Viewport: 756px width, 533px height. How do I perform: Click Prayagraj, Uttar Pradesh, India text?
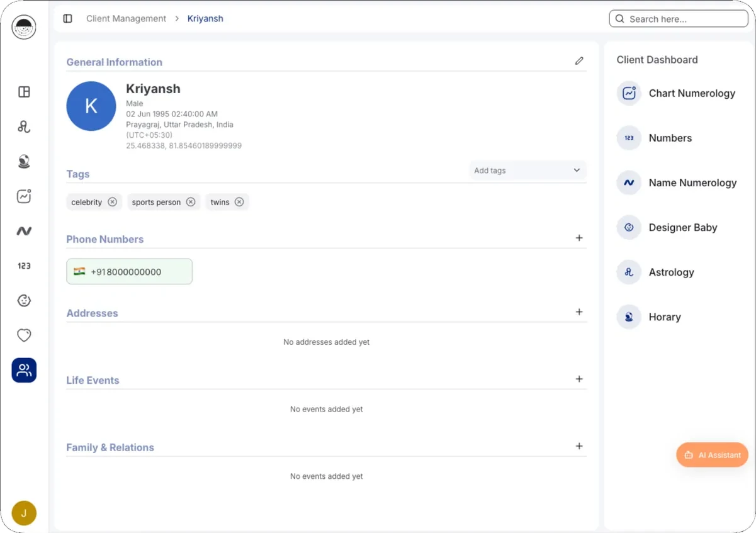point(179,125)
